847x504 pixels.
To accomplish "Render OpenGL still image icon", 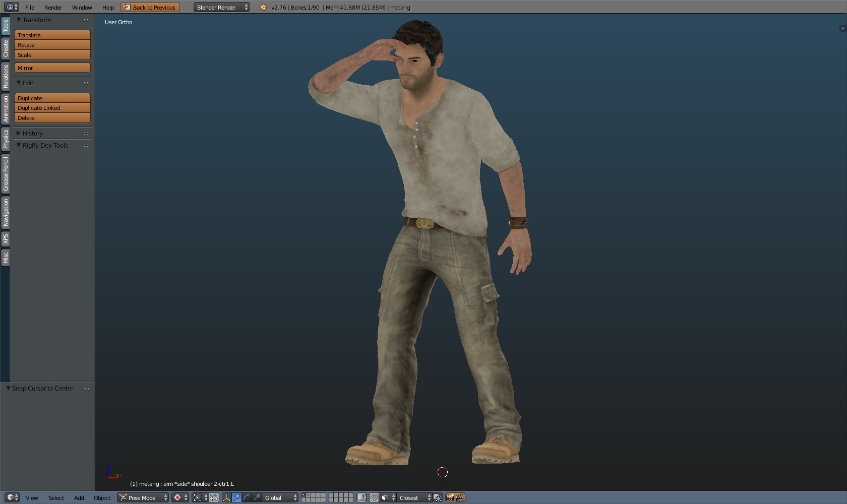I will (450, 497).
